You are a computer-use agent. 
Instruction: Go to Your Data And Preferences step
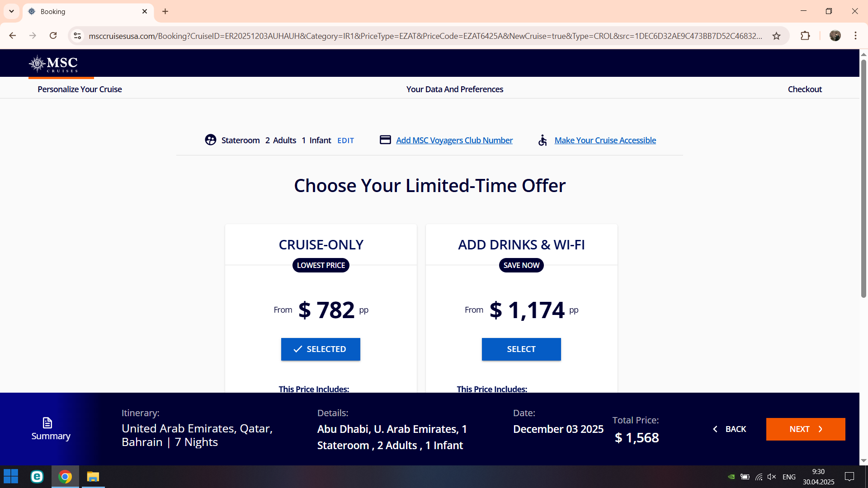coord(454,89)
